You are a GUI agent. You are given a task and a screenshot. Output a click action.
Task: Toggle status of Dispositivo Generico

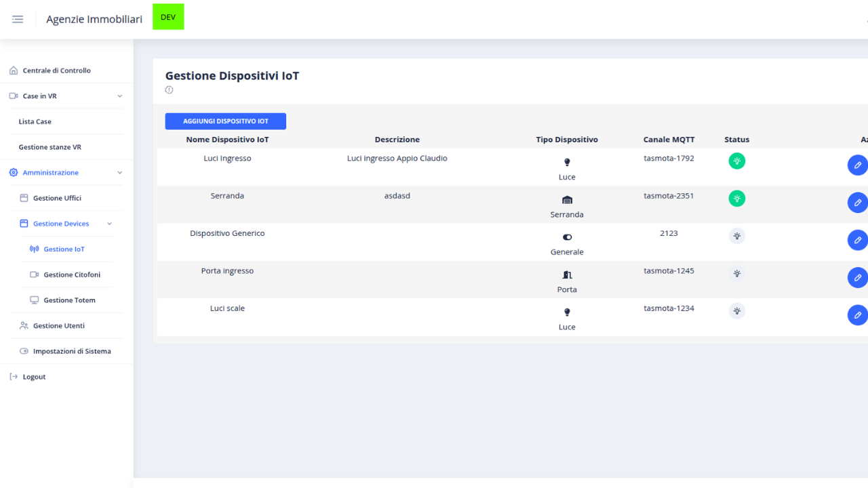pyautogui.click(x=736, y=236)
